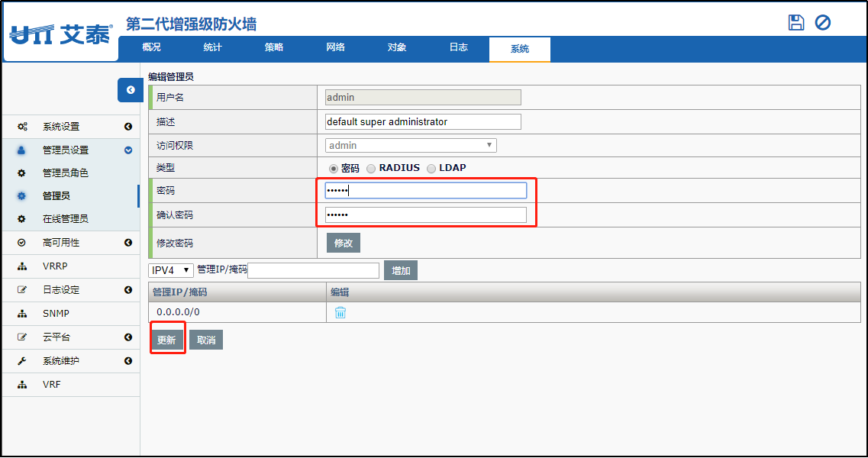Click the network icon beside SNMP
Screen dimensions: 868x458
coord(22,314)
